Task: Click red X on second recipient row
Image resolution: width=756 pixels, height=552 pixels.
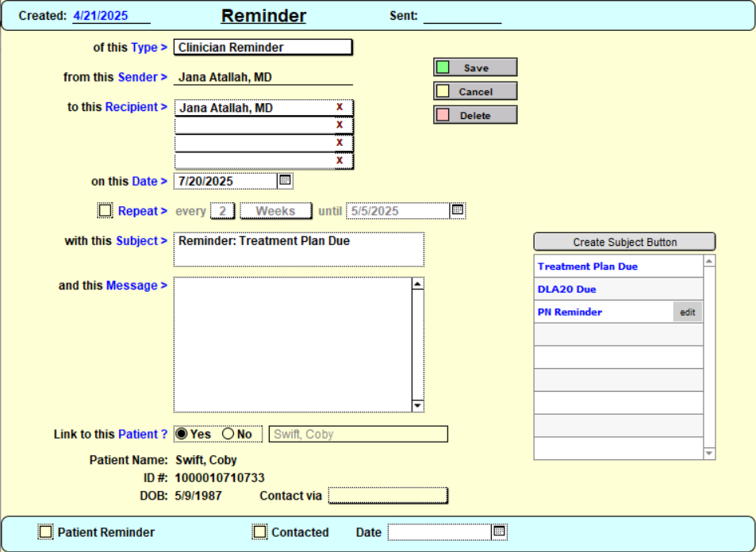Action: point(340,125)
